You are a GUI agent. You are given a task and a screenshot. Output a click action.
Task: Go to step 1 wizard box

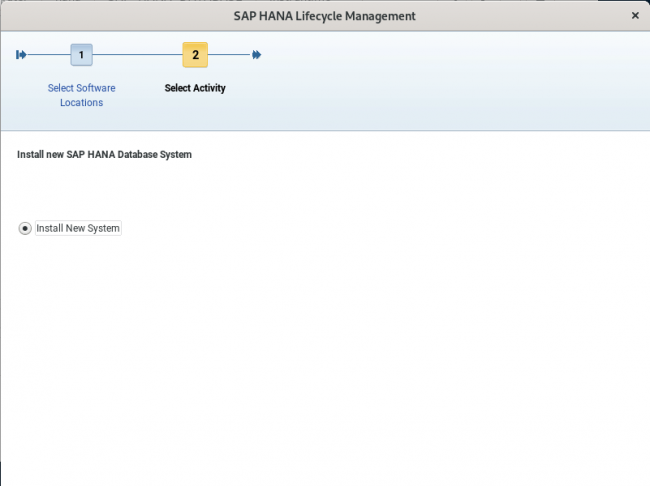coord(81,55)
